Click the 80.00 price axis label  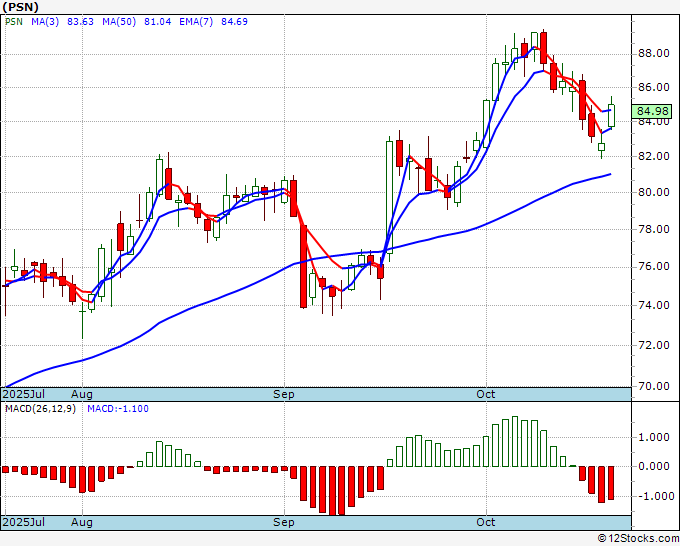point(653,192)
